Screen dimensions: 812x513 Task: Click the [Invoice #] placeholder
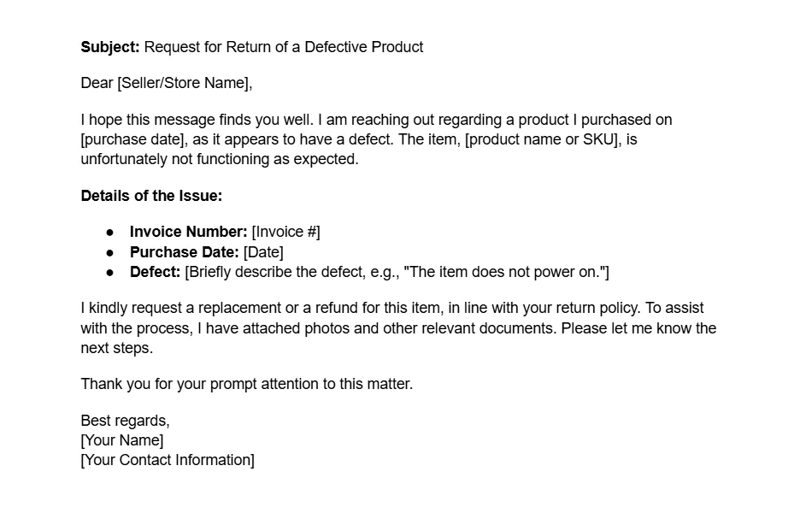(x=285, y=232)
